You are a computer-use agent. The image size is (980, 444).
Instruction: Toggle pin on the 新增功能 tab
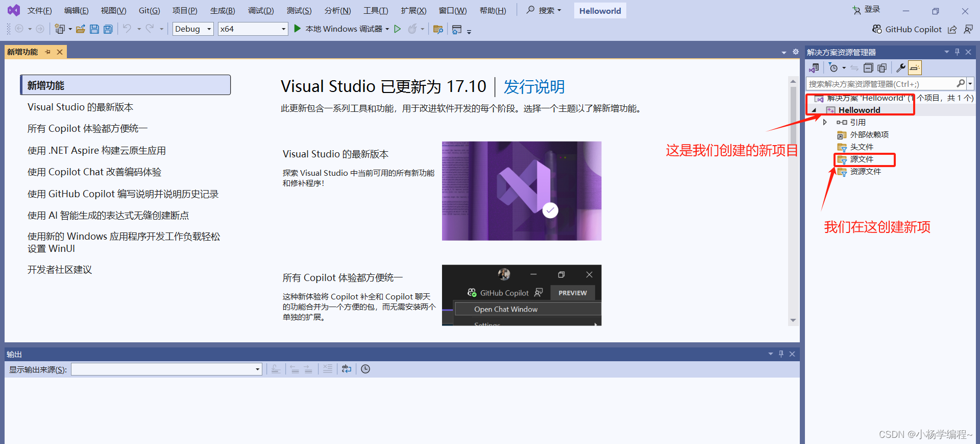(48, 52)
